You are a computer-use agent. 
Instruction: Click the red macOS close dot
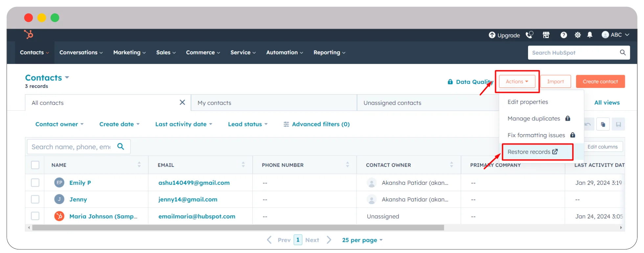click(x=29, y=18)
